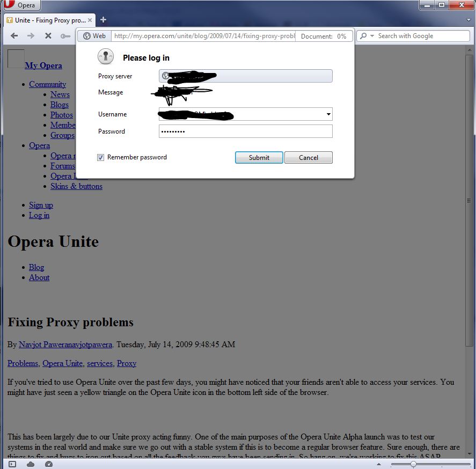
Task: Open the services tag link
Action: tap(100, 363)
